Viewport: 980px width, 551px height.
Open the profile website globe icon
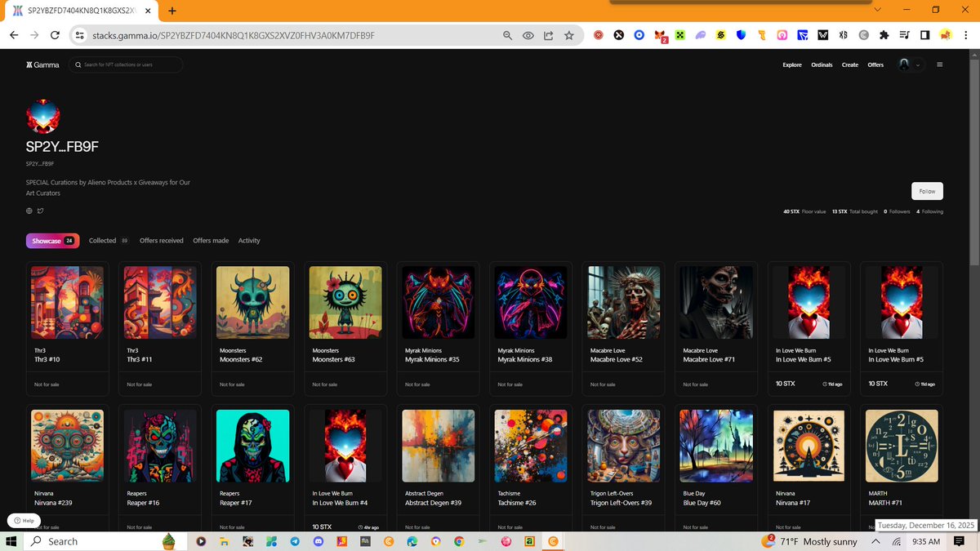[x=29, y=211]
